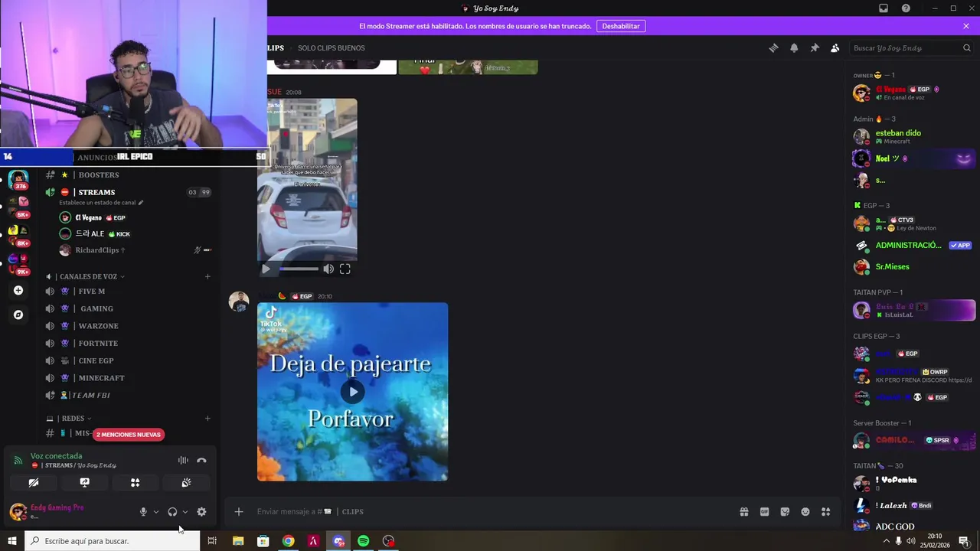Click Establece un estado de canal
This screenshot has height=551, width=980.
pyautogui.click(x=101, y=203)
